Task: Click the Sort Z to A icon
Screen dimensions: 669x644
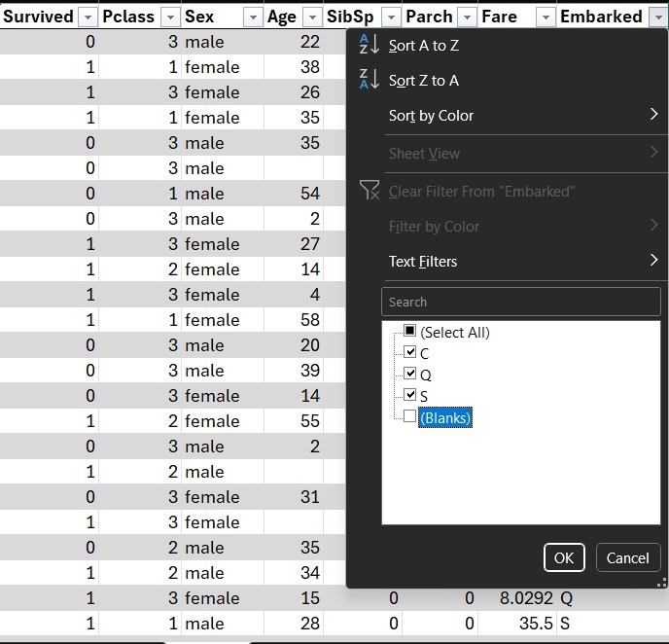Action: [x=370, y=80]
